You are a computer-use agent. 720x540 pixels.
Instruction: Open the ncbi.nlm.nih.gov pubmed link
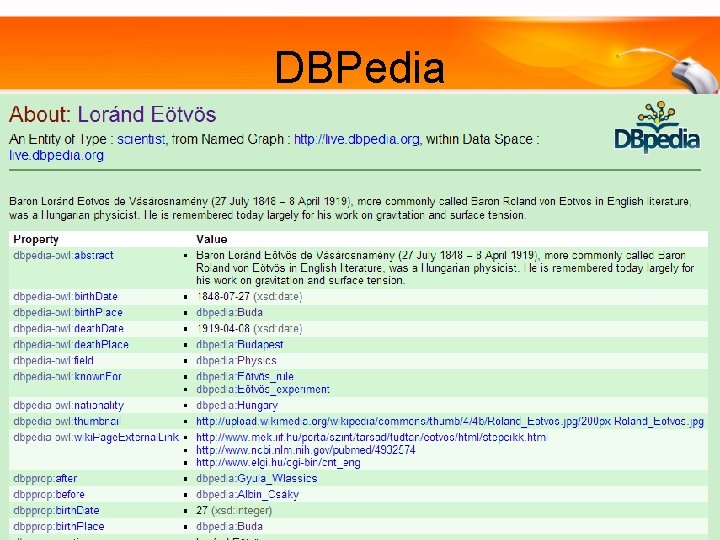(306, 450)
